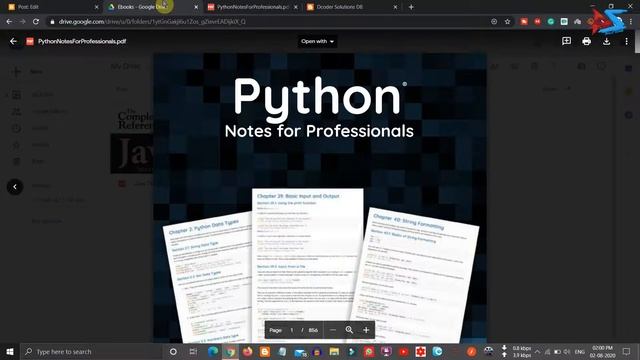This screenshot has height=360, width=640.
Task: Go to previous file with left chevron
Action: pyautogui.click(x=15, y=187)
